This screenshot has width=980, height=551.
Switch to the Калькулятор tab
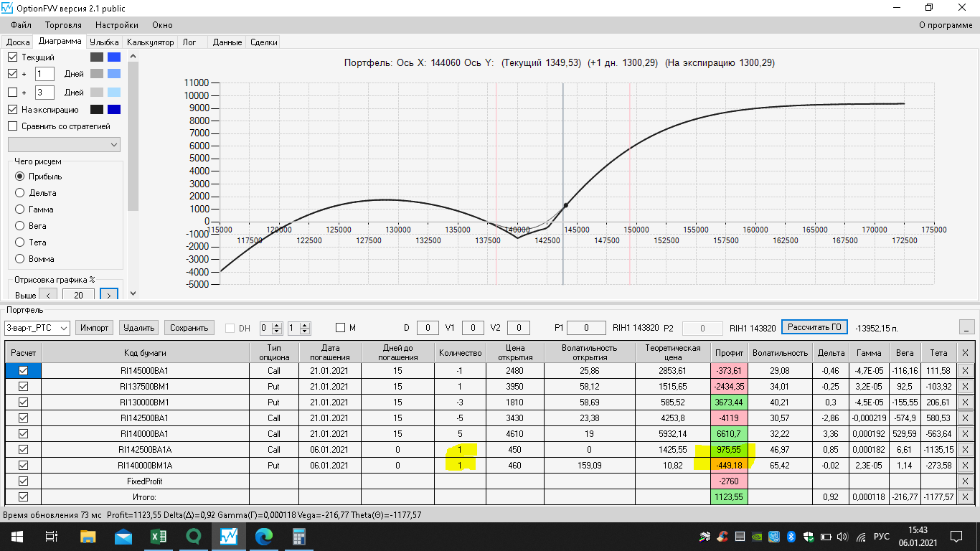[x=151, y=42]
